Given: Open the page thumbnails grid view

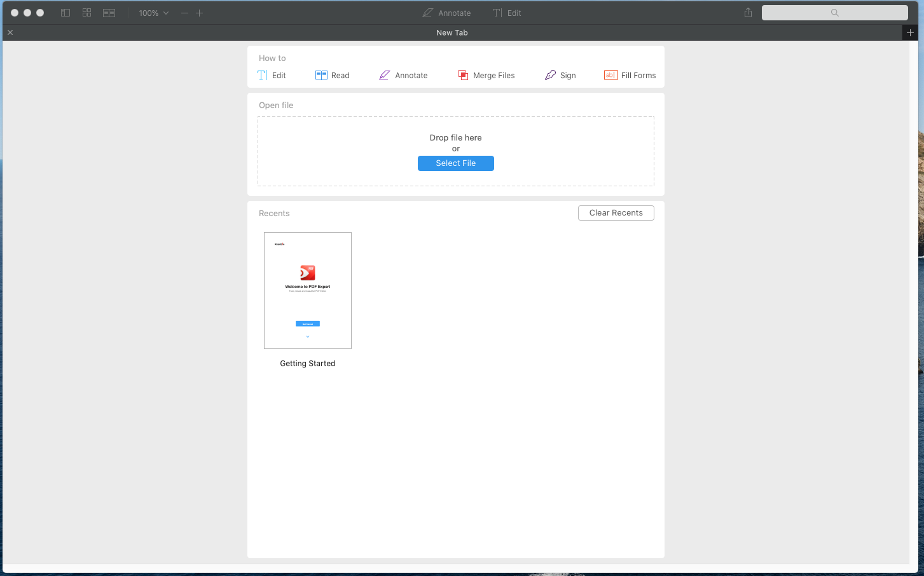Looking at the screenshot, I should click(87, 13).
